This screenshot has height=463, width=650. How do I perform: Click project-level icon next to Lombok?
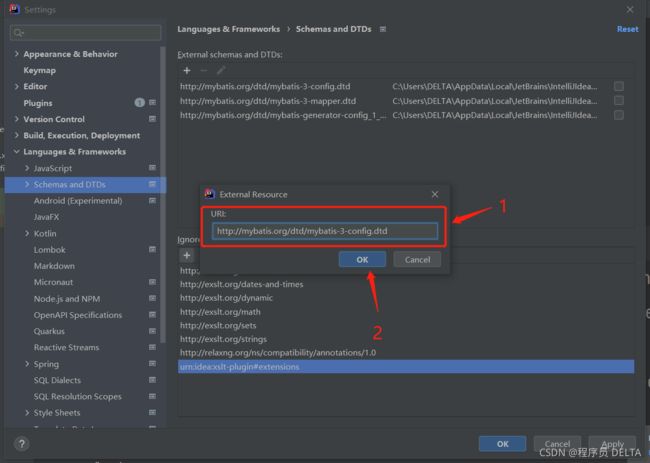pos(153,250)
